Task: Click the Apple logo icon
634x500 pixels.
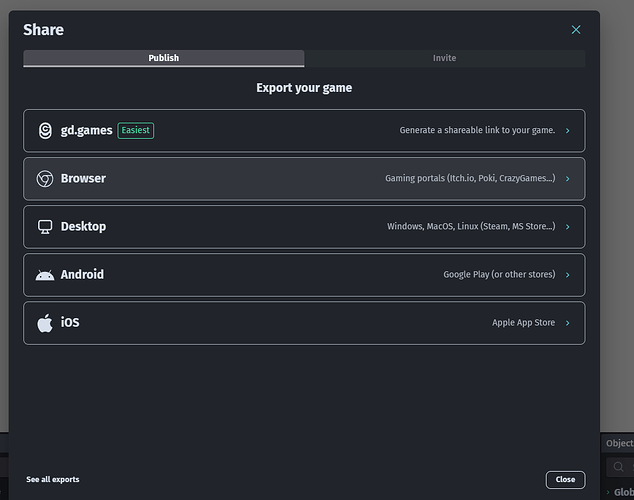Action: point(45,323)
